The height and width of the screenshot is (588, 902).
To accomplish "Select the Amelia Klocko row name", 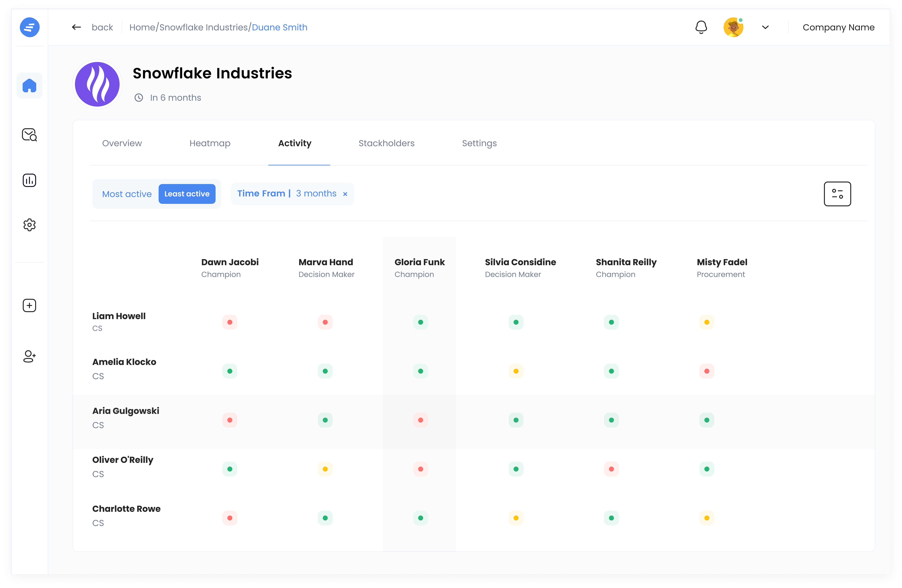I will click(x=124, y=362).
